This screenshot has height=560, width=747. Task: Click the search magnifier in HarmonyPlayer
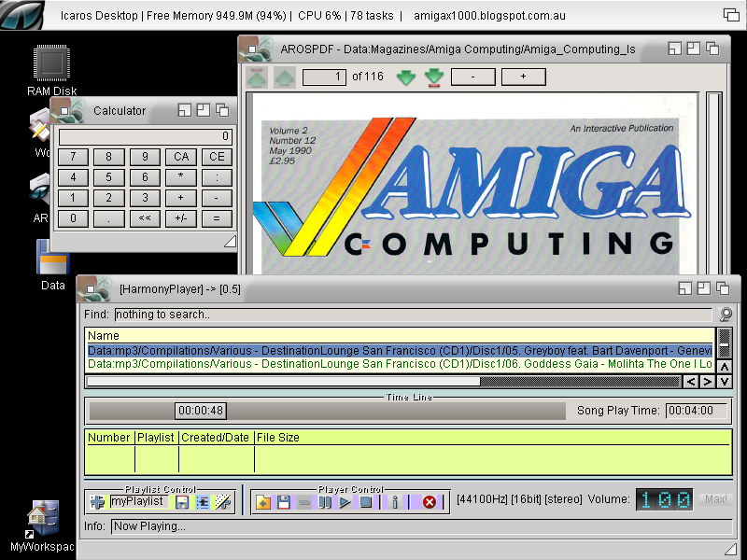(x=726, y=315)
